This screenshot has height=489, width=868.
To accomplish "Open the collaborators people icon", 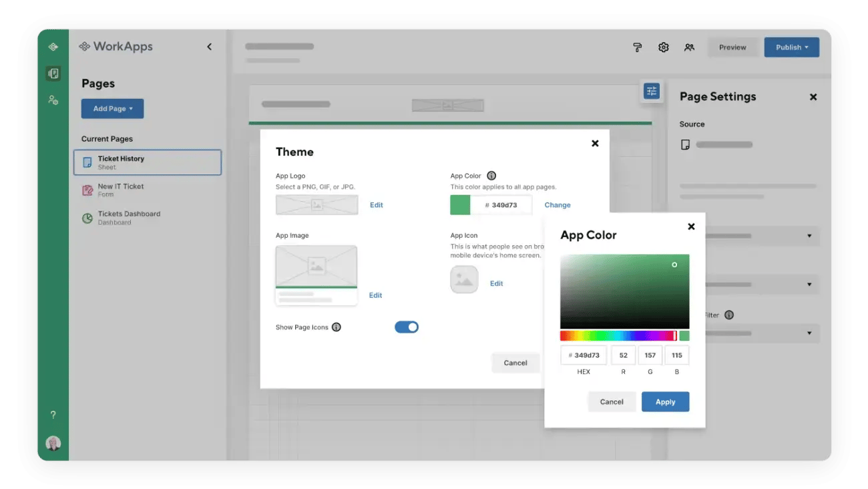I will pyautogui.click(x=689, y=47).
